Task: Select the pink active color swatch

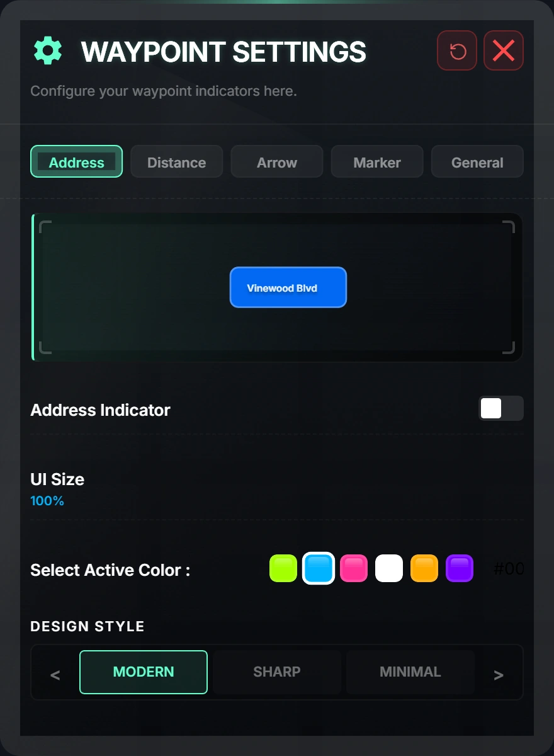Action: tap(354, 568)
